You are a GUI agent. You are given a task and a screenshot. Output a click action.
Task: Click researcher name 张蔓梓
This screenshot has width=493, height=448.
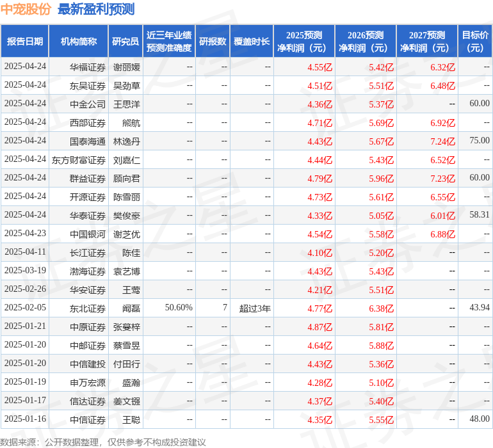[x=126, y=327]
